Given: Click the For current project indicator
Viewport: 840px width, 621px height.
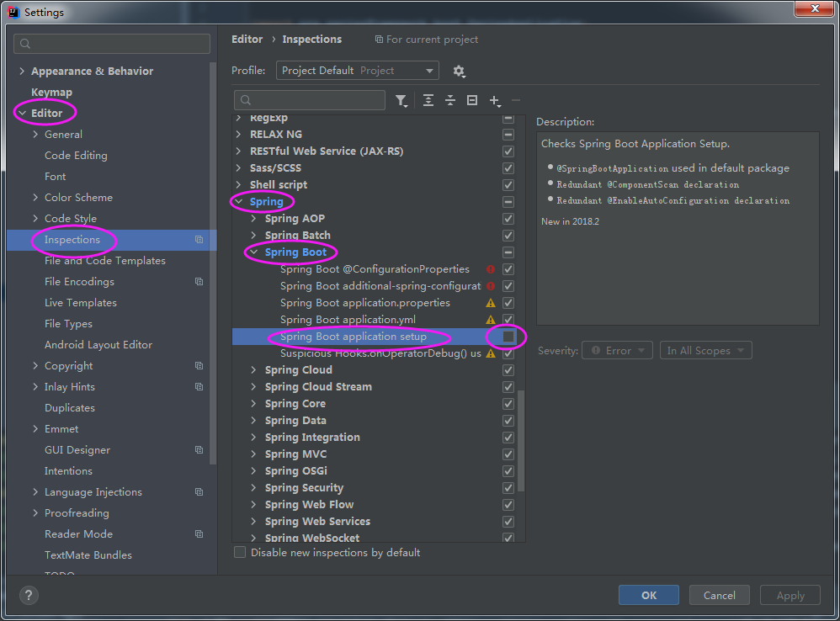Looking at the screenshot, I should tap(427, 39).
